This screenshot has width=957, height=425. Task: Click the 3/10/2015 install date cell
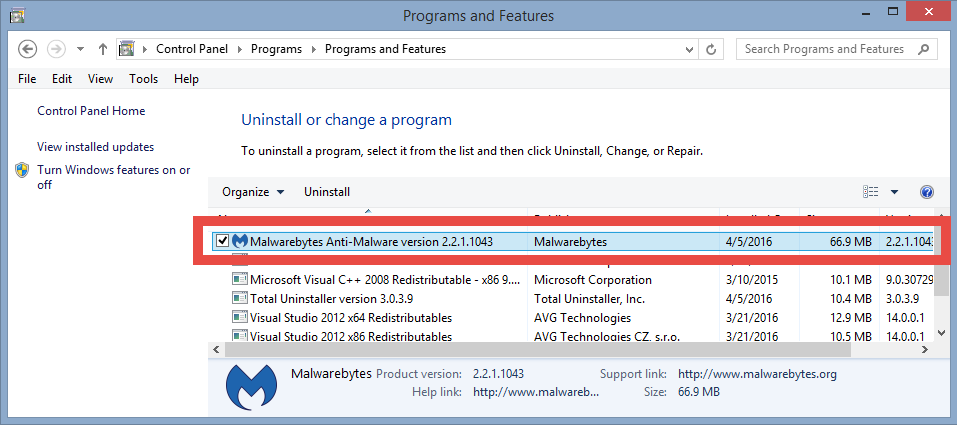click(750, 280)
